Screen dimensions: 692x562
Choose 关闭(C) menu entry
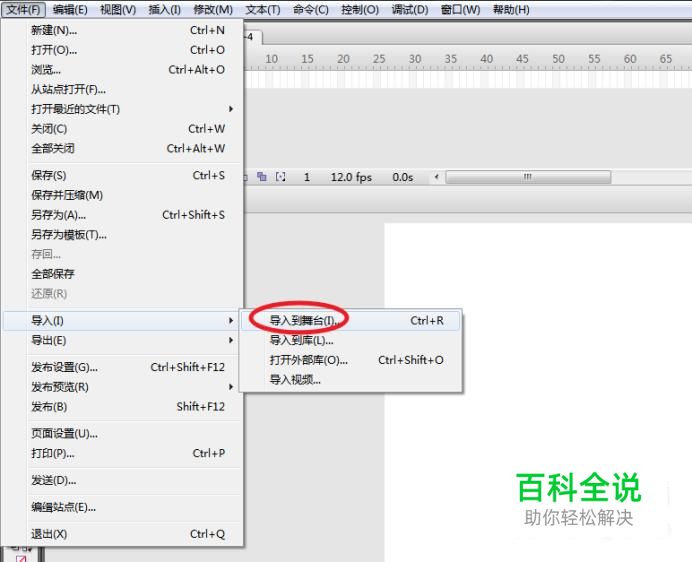tap(123, 129)
